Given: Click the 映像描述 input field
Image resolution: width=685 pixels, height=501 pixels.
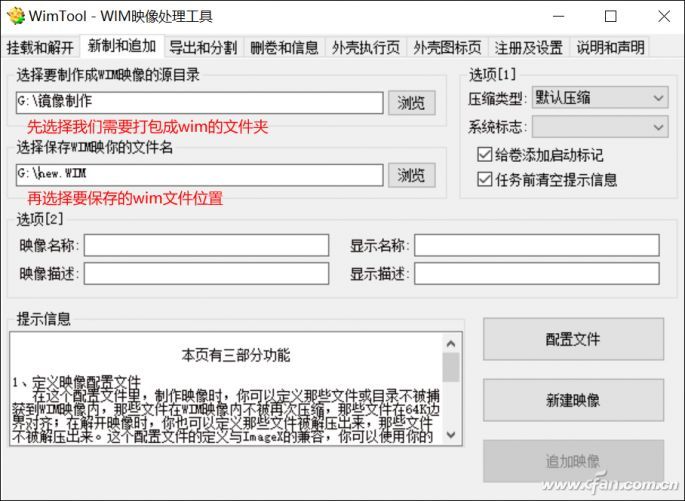Looking at the screenshot, I should 206,273.
